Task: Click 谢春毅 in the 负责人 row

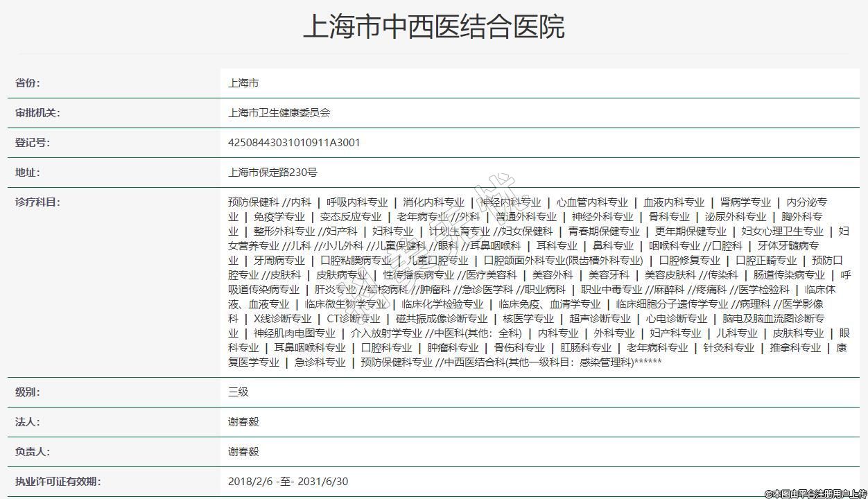Action: point(243,452)
